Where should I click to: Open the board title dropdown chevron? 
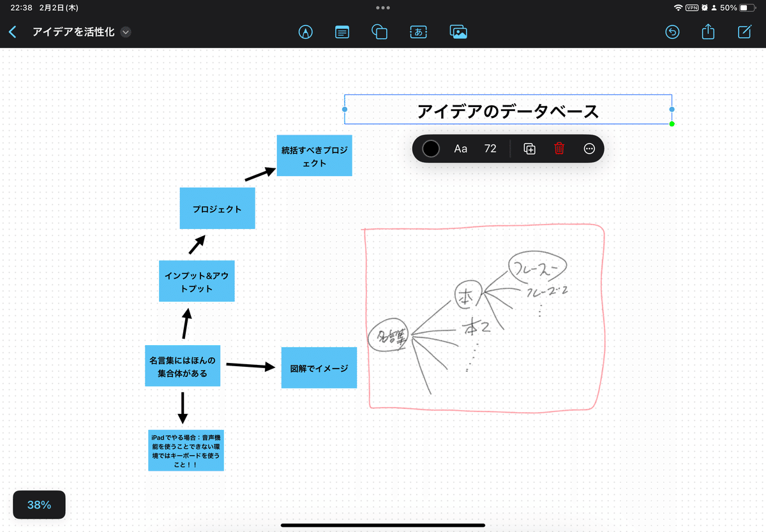pos(126,31)
